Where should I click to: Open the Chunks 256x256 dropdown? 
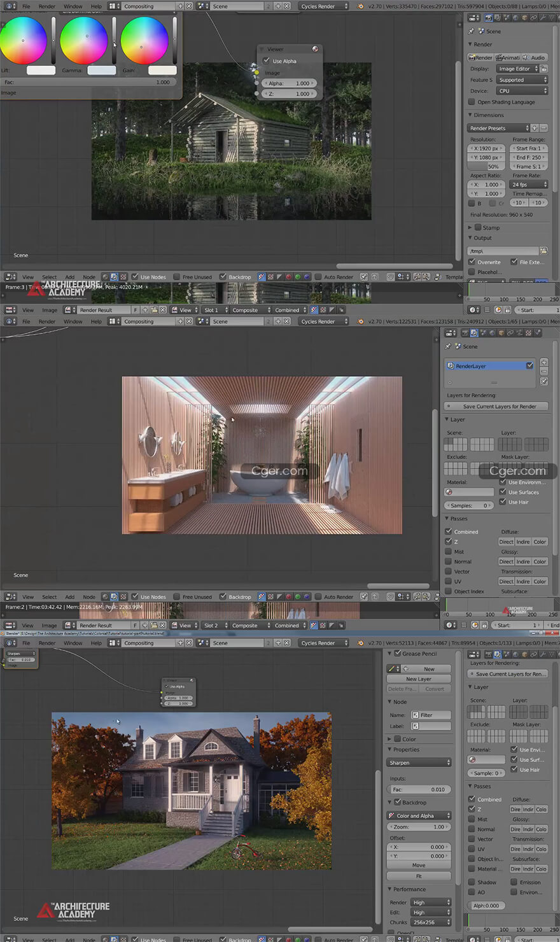[x=431, y=922]
